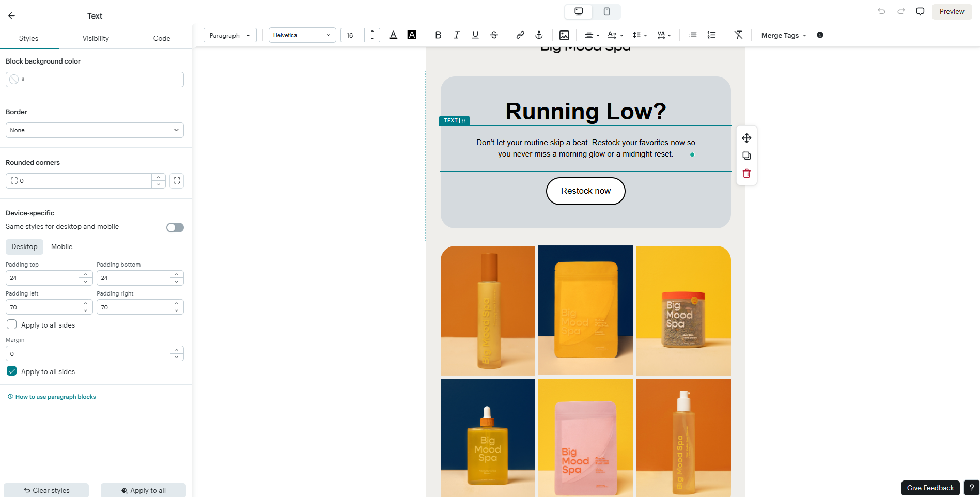The height and width of the screenshot is (497, 980).
Task: Uncheck Apply to all sides for margin
Action: point(11,371)
